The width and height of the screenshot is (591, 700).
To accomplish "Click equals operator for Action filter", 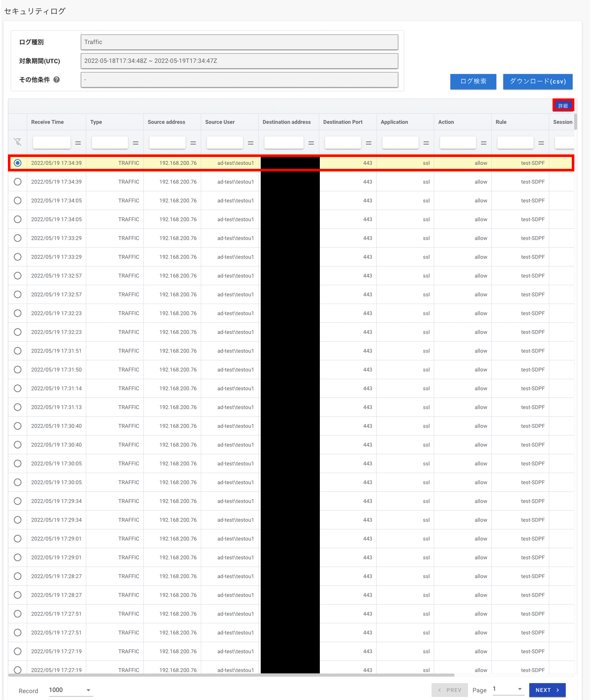I will 484,143.
